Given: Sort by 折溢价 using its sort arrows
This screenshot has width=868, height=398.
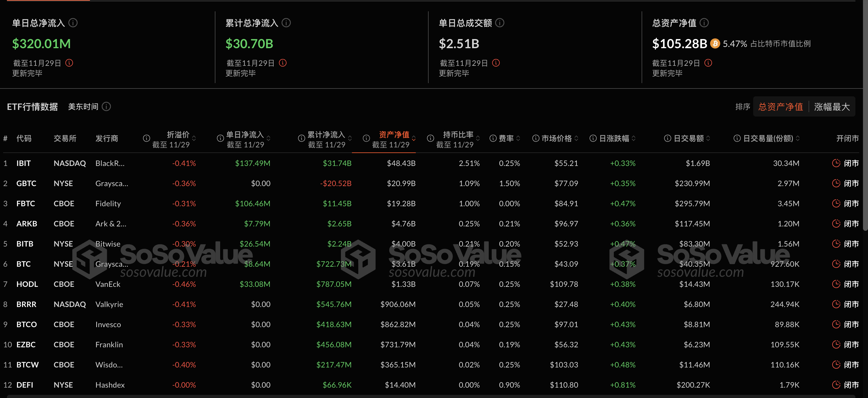Looking at the screenshot, I should pos(194,138).
